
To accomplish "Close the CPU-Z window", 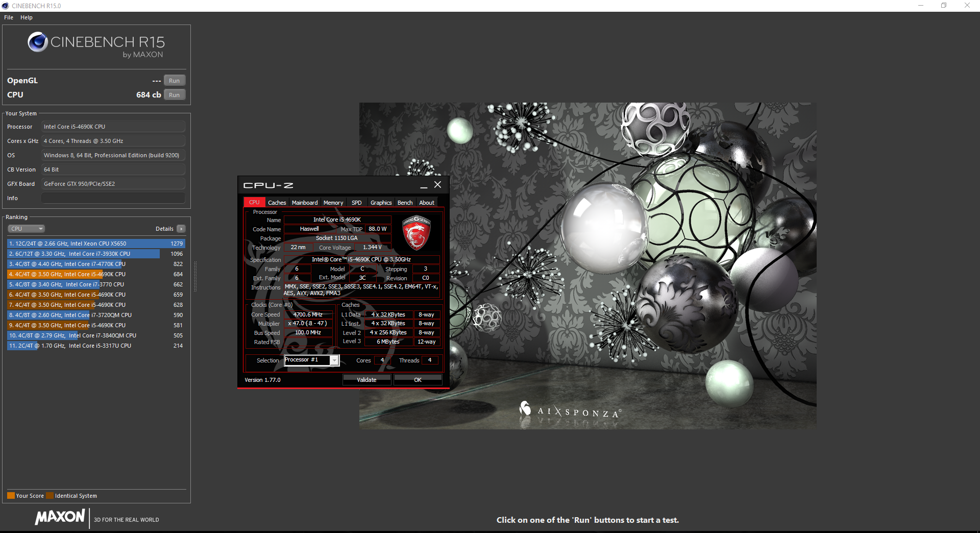I will click(437, 185).
